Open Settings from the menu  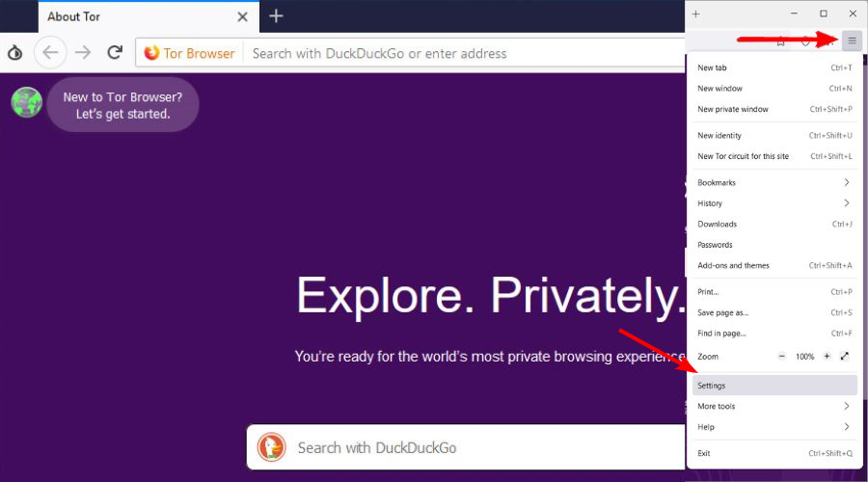(774, 386)
